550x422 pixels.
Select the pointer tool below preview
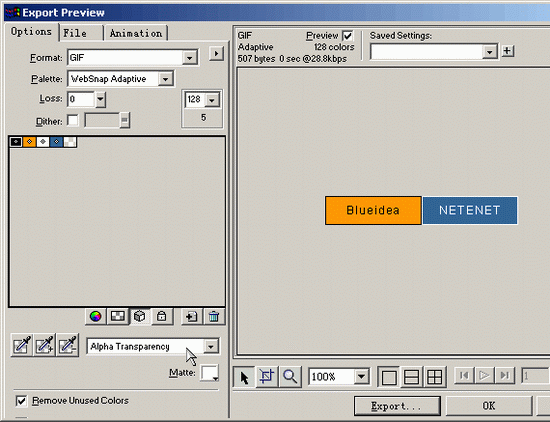(244, 377)
